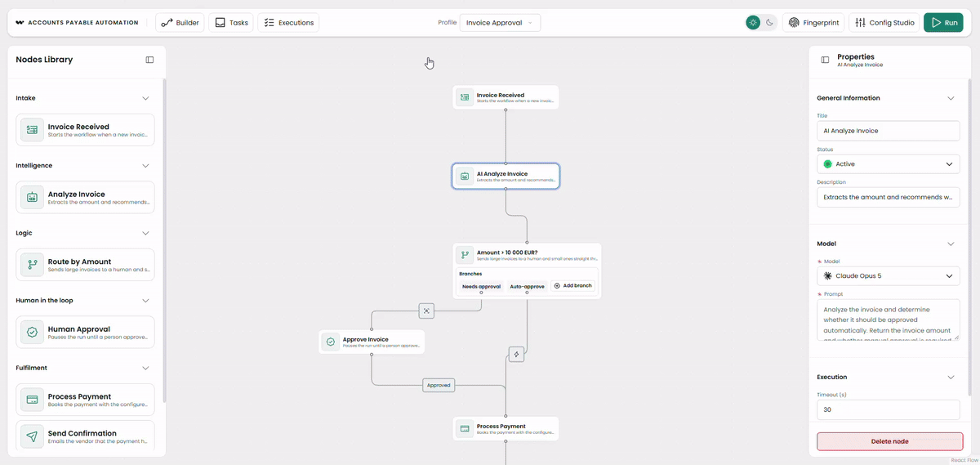Viewport: 980px width, 465px height.
Task: Open the Builder view
Action: pos(180,23)
